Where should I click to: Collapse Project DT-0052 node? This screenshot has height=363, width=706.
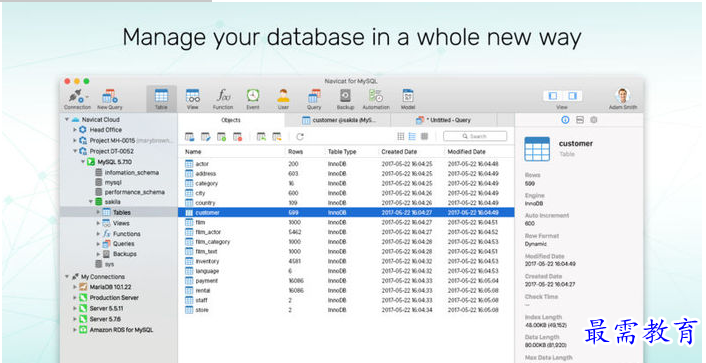point(75,151)
